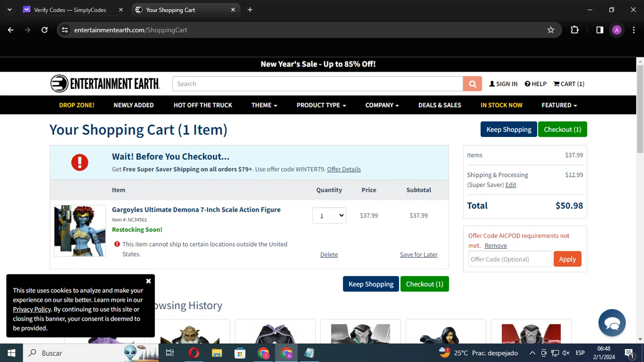Click the bottom Checkout (1) button
Image resolution: width=644 pixels, height=362 pixels.
(425, 284)
